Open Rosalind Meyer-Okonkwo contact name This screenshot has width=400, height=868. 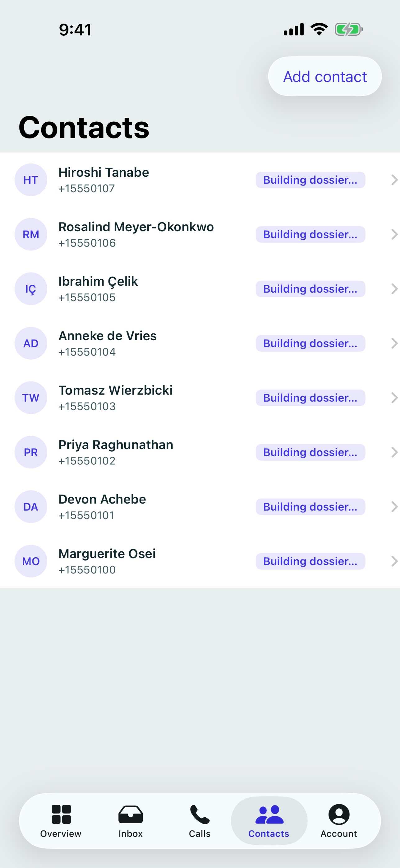136,227
